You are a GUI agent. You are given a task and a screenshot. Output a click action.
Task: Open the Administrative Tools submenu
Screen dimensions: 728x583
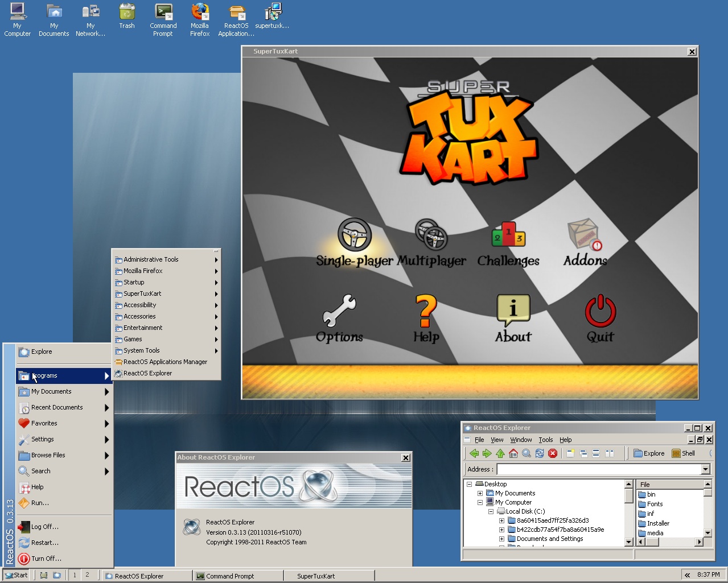point(166,259)
